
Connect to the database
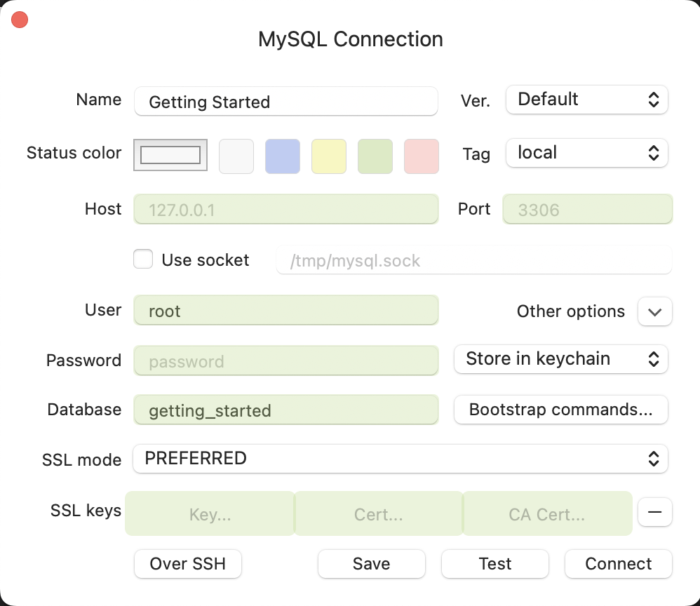pos(618,564)
